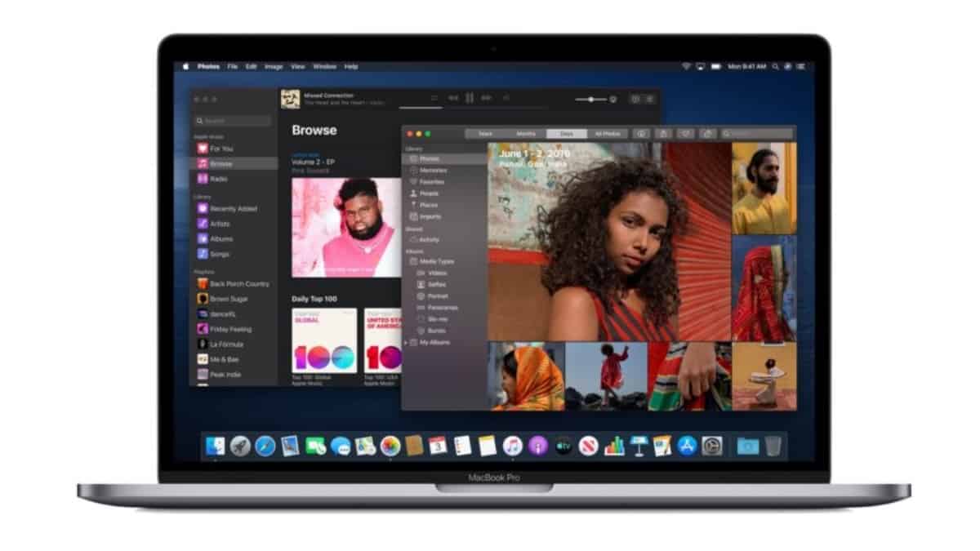
Task: Click Music search field
Action: pos(233,121)
